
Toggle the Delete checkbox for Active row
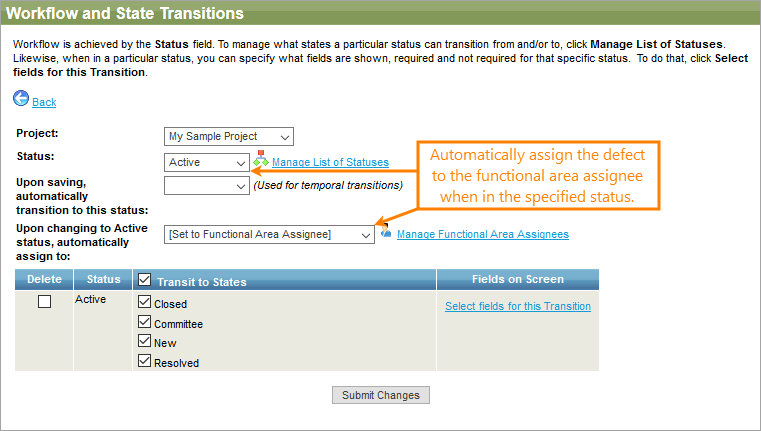44,303
